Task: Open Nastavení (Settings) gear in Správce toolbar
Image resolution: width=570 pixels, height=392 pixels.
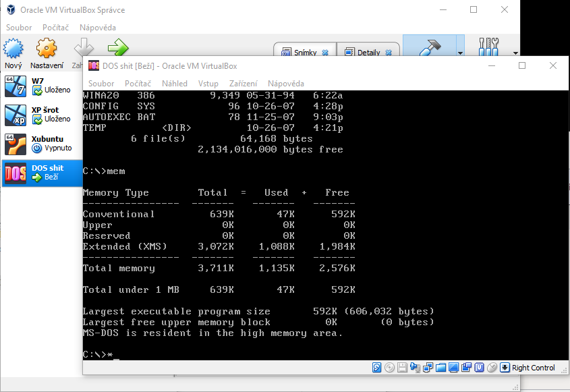Action: pos(47,48)
